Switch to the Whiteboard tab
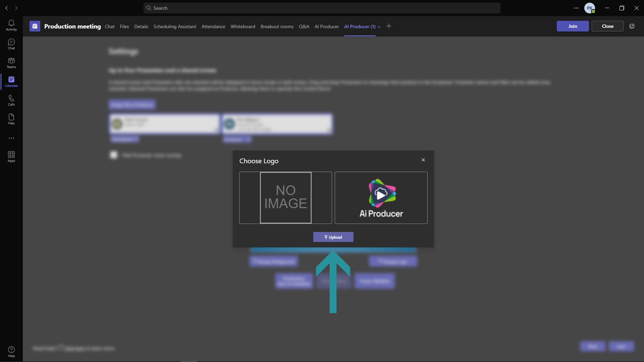 coord(243,26)
